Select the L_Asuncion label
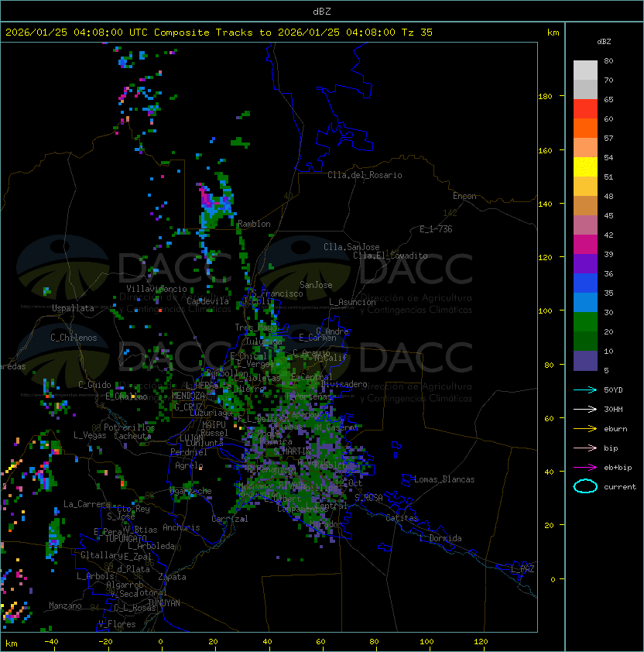The width and height of the screenshot is (644, 652). [x=352, y=302]
